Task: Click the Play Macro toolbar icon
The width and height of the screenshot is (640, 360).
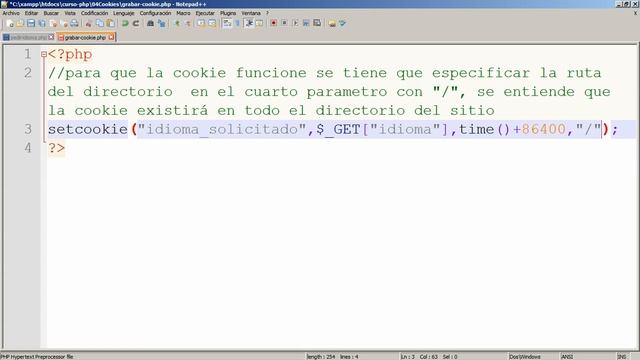Action: 296,23
